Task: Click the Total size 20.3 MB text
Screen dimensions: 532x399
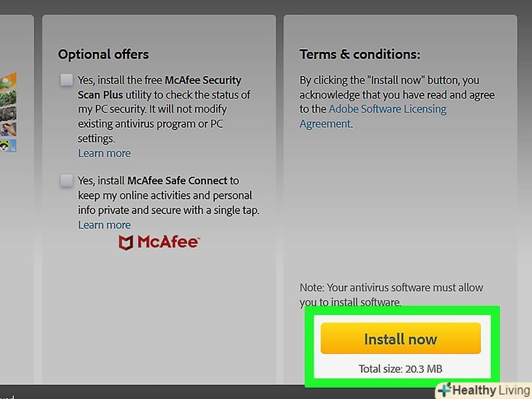Action: click(400, 368)
